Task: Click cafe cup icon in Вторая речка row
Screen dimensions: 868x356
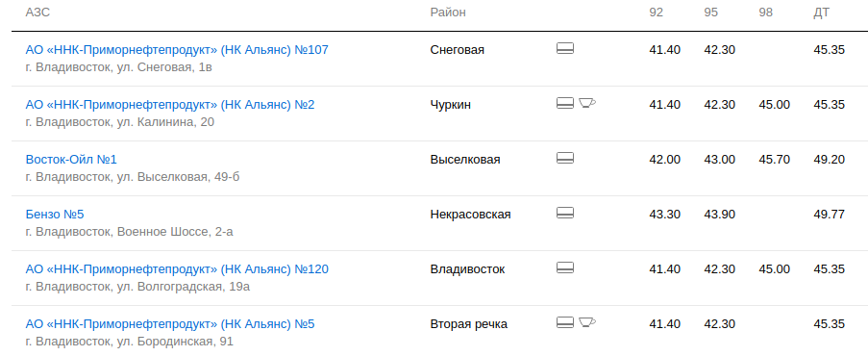Action: point(587,321)
